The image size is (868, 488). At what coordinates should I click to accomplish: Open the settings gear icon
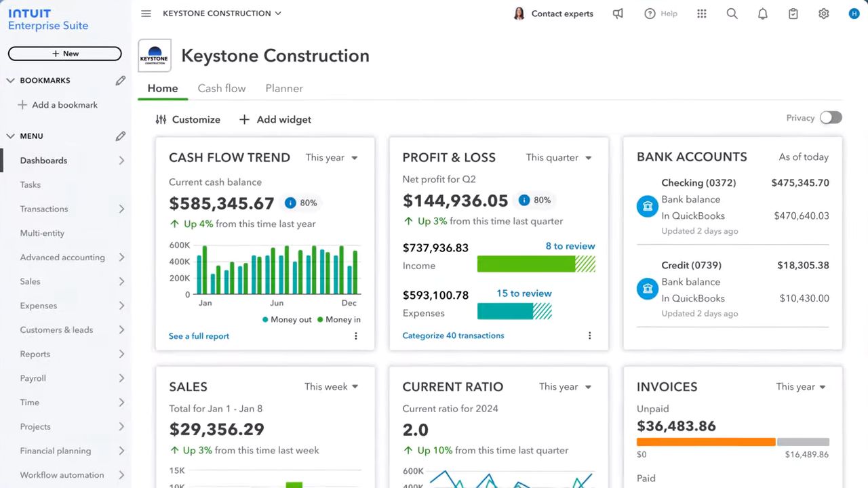pyautogui.click(x=823, y=14)
